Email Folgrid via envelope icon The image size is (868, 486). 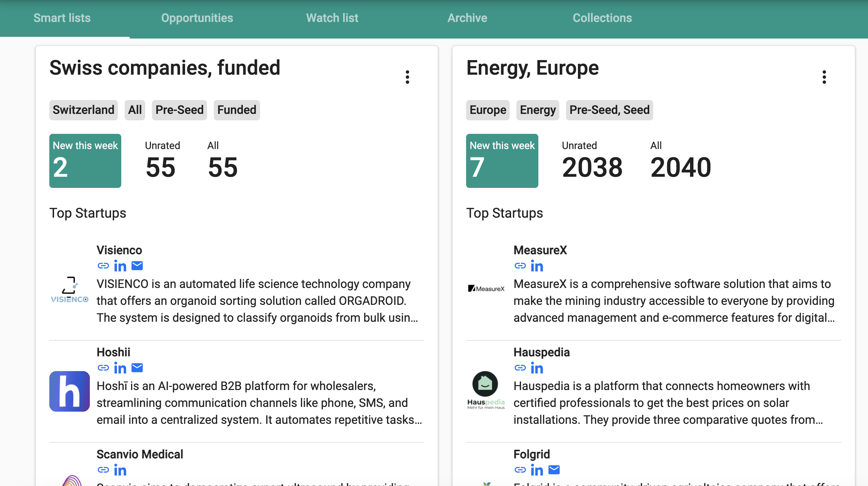tap(554, 470)
